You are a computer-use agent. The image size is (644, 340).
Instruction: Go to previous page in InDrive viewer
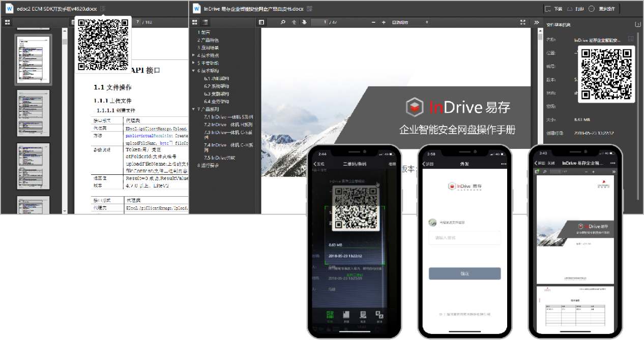pos(294,22)
